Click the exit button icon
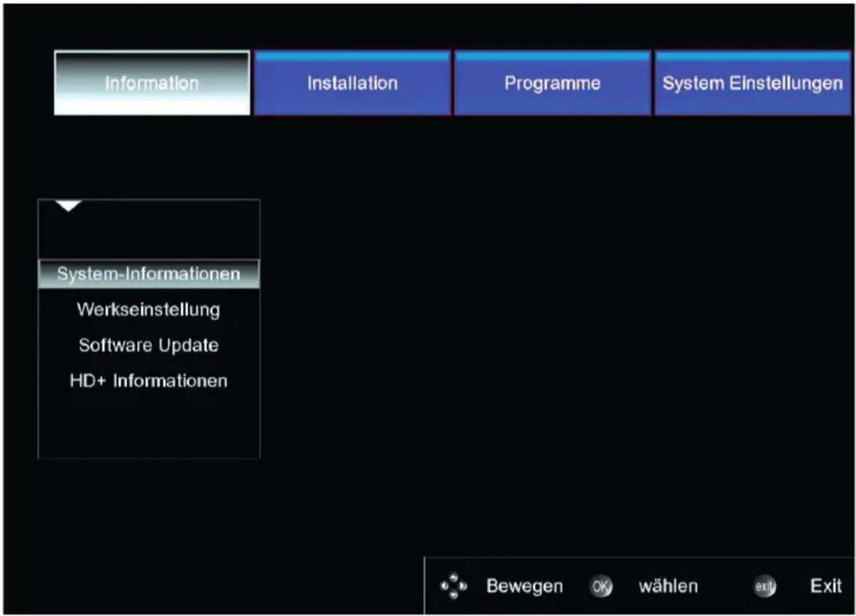 (765, 586)
